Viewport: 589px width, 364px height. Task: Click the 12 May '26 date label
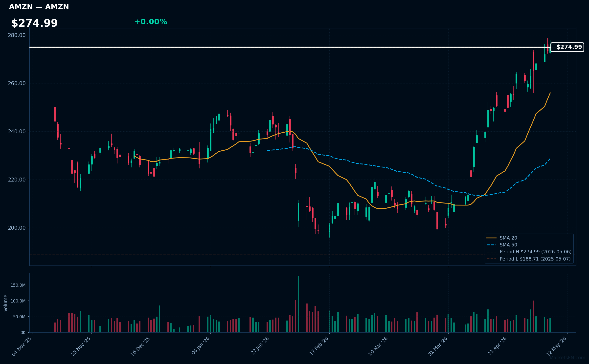(x=556, y=346)
